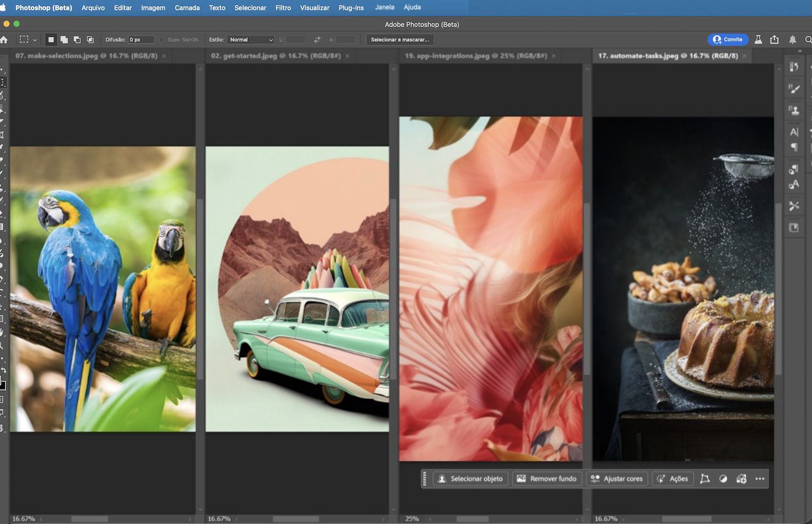812x524 pixels.
Task: Switch to the 02. get-started.jpeg tab
Action: click(x=272, y=56)
